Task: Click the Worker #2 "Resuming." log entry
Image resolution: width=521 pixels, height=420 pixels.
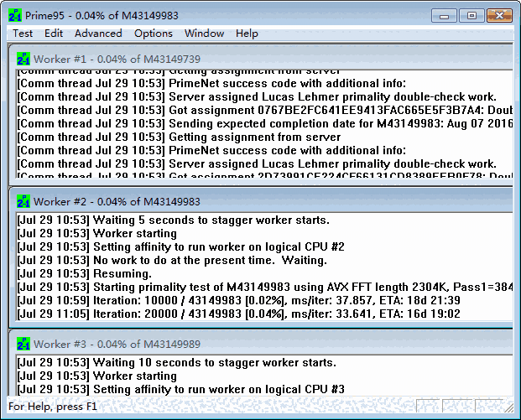Action: 84,273
